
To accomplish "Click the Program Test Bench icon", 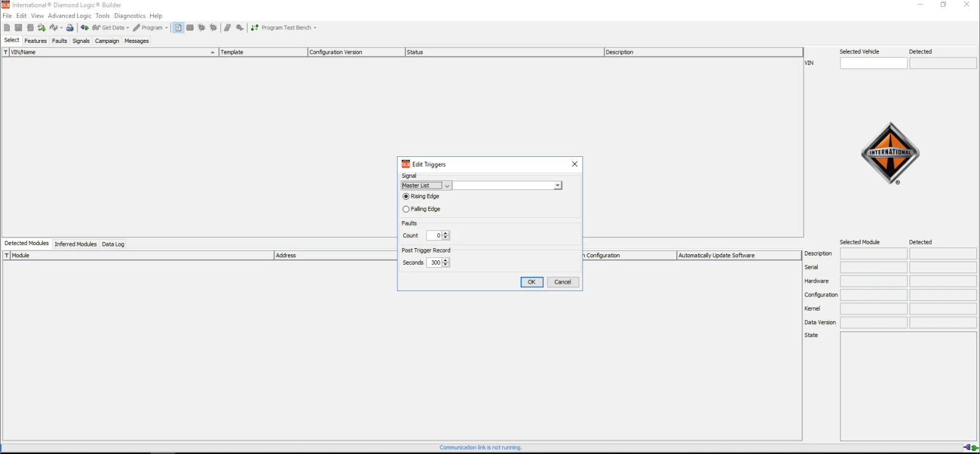I will point(255,28).
